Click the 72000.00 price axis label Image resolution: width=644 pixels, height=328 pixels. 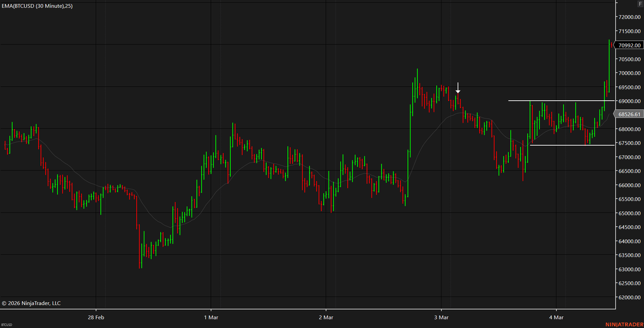[630, 17]
